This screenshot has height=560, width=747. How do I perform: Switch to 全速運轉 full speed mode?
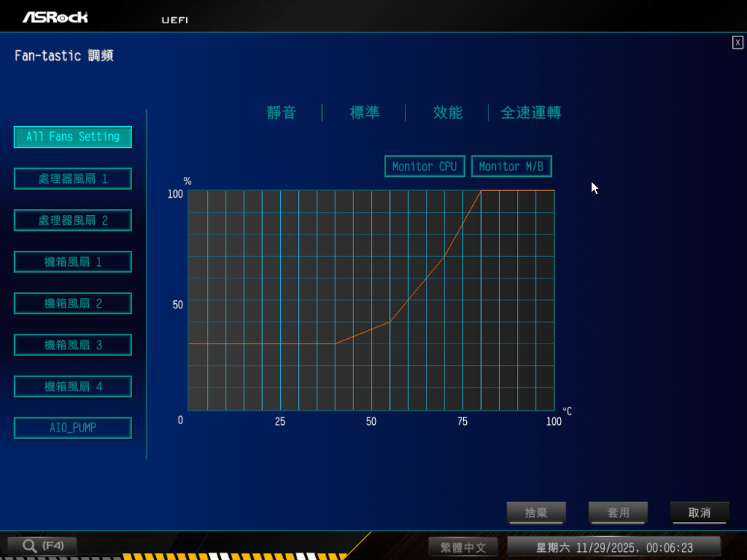click(x=530, y=113)
